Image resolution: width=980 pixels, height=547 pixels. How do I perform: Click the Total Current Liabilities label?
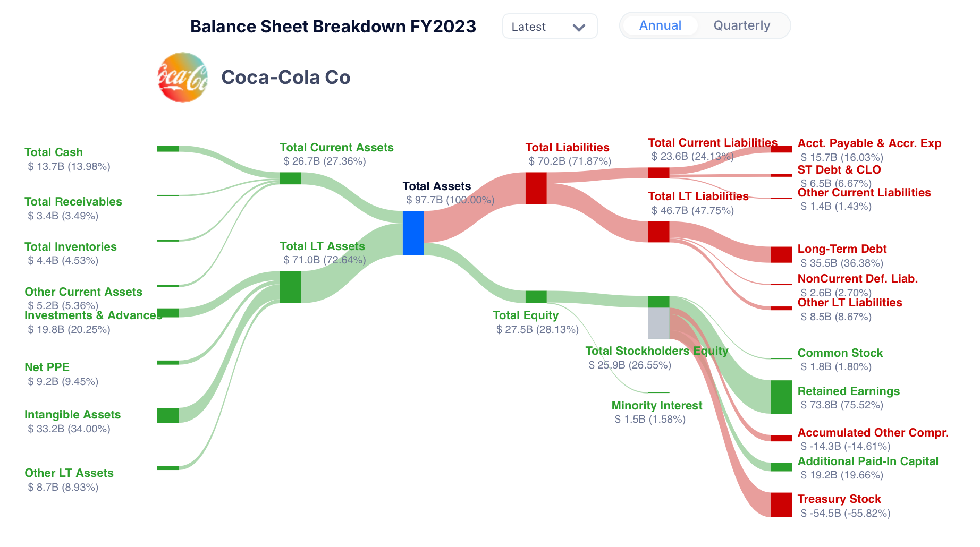[x=713, y=143]
